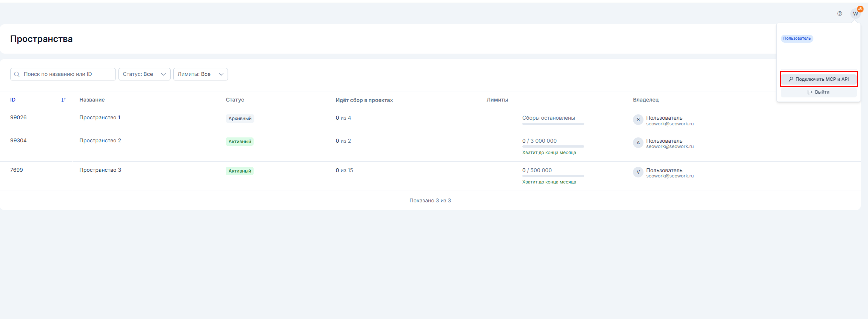This screenshot has width=868, height=319.
Task: Click the Идёт сбор в проектах header
Action: coord(364,100)
